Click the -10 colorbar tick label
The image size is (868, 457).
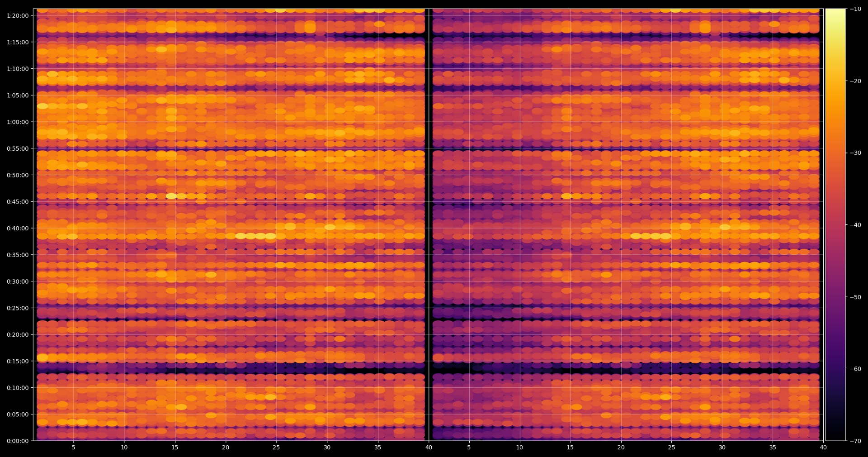855,9
